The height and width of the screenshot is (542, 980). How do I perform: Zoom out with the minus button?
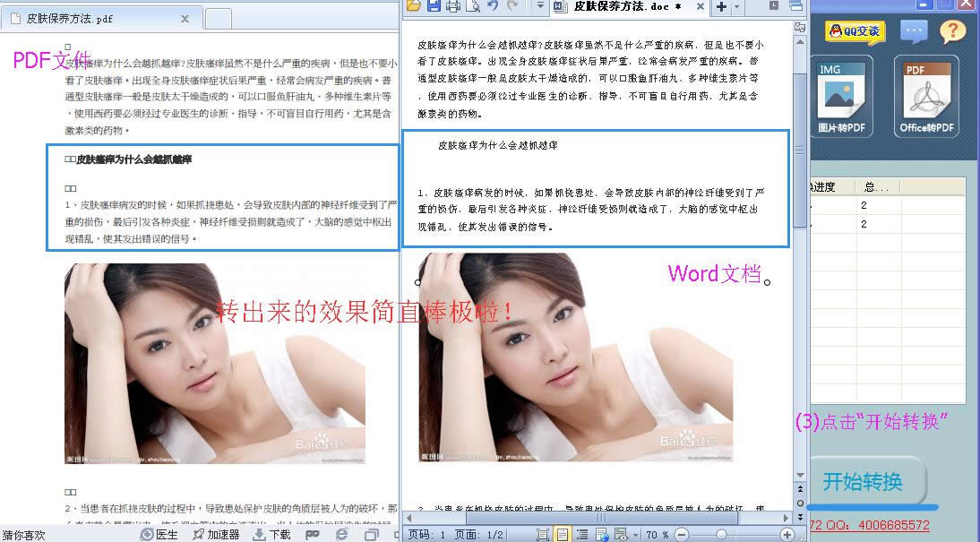click(x=682, y=535)
